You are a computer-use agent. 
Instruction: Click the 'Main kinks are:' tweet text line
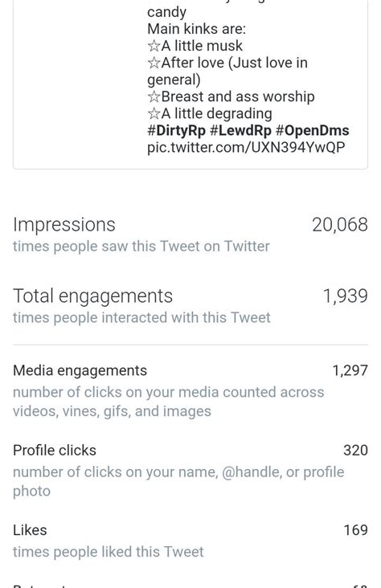tap(196, 29)
